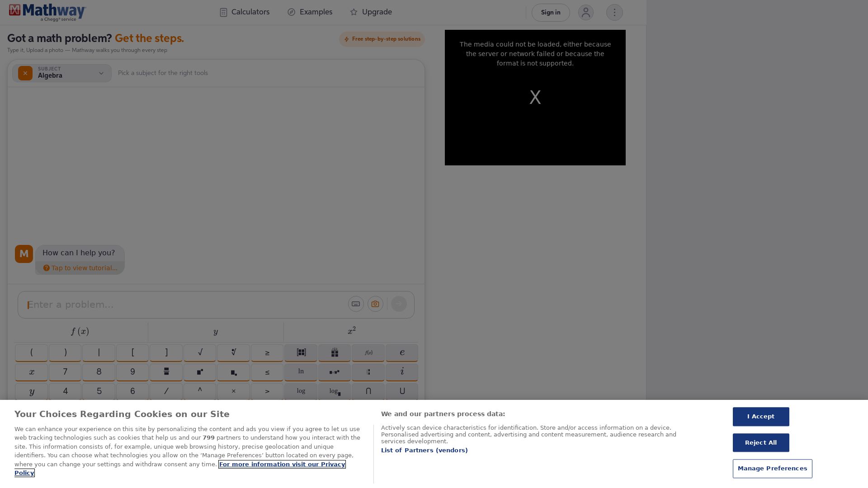This screenshot has height=488, width=868.
Task: Tap the open square bracket key
Action: click(132, 352)
